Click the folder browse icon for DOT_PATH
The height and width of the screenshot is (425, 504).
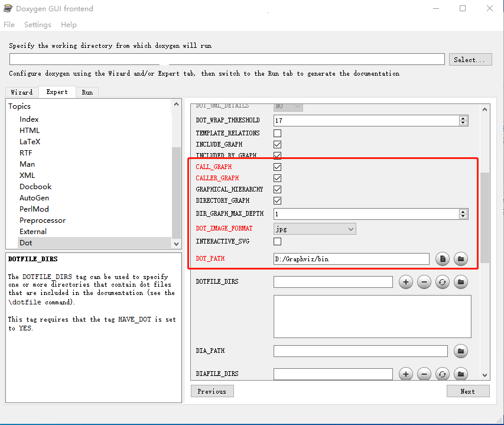pos(461,259)
